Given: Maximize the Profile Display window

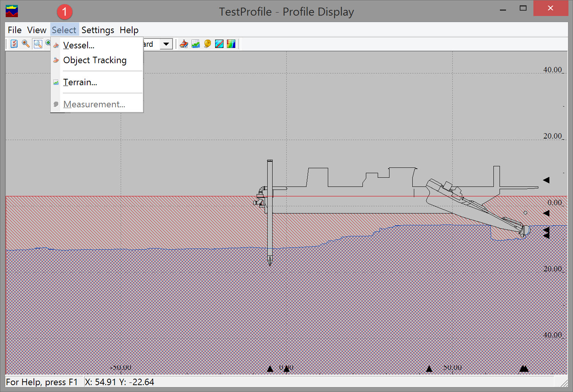Looking at the screenshot, I should click(x=523, y=8).
